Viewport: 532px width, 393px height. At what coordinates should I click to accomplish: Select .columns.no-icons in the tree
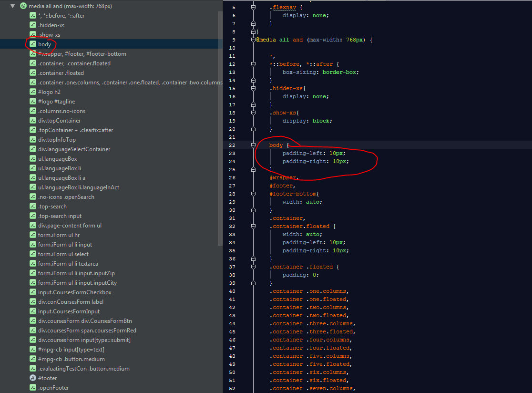coord(62,111)
